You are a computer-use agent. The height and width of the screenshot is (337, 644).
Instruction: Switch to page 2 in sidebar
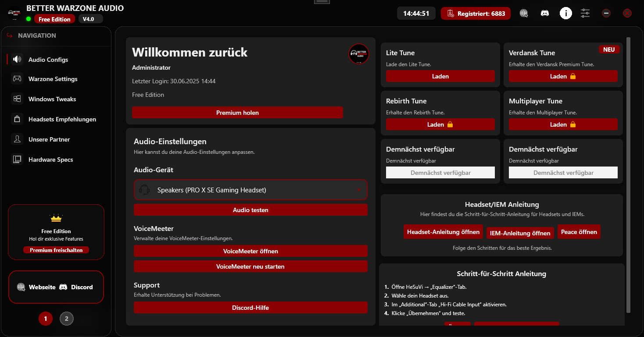(x=67, y=319)
